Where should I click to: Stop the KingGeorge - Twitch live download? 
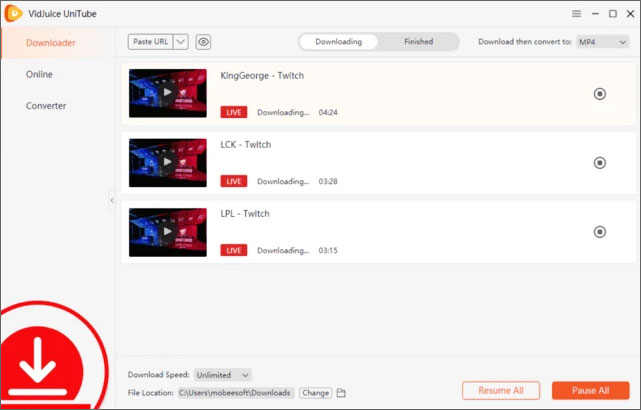pos(599,94)
